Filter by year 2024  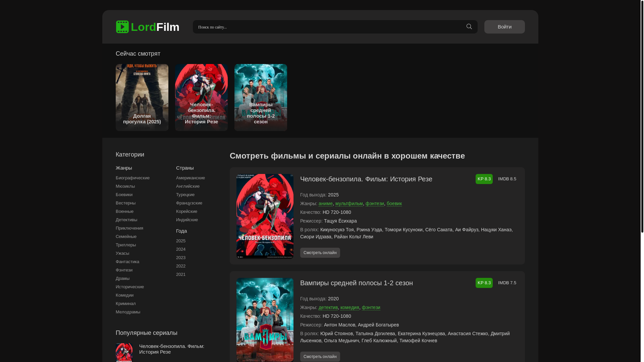[181, 249]
